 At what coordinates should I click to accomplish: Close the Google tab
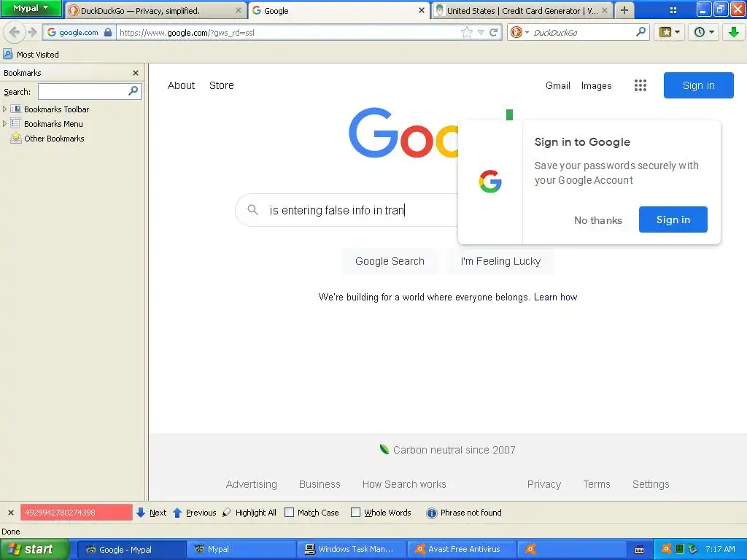[x=422, y=10]
